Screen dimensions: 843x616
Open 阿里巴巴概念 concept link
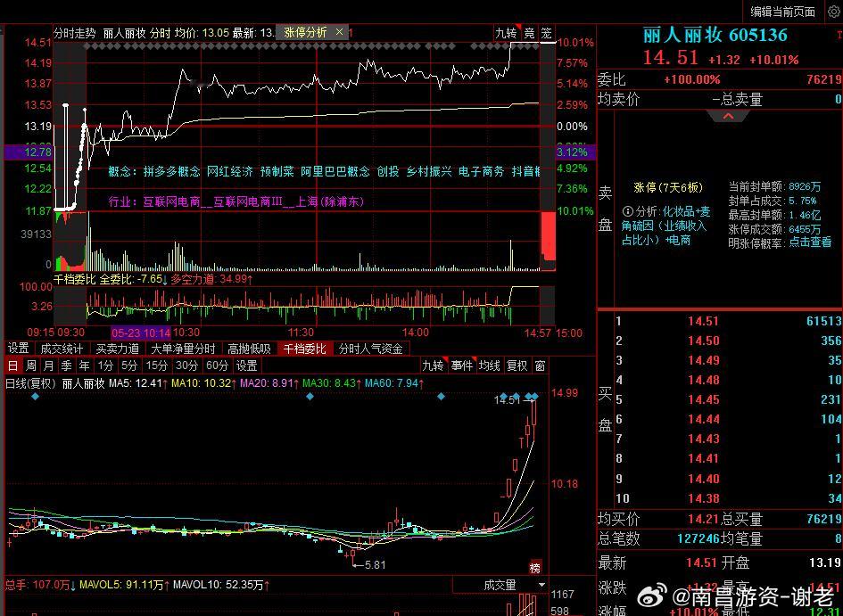click(335, 171)
